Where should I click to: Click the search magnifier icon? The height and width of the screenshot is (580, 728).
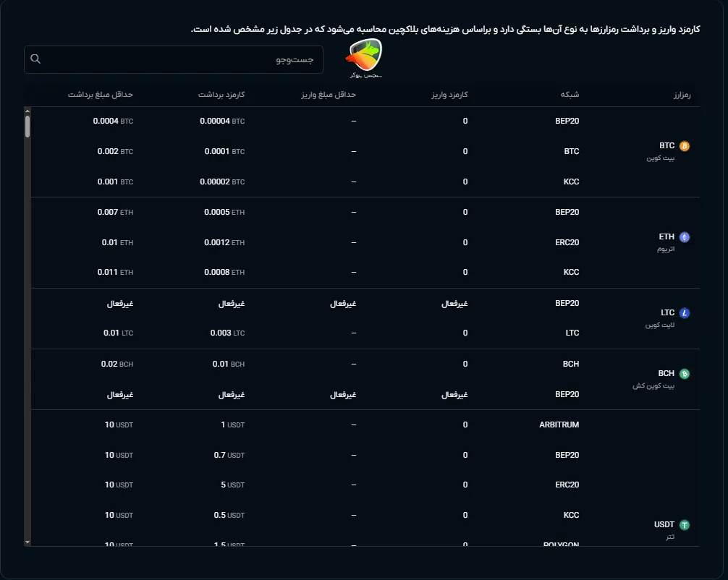point(35,59)
